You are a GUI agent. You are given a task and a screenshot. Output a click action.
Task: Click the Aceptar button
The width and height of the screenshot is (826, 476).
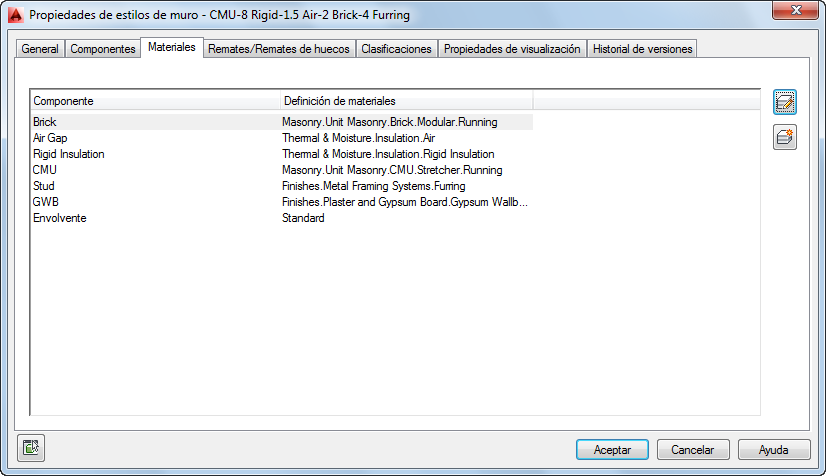(612, 450)
